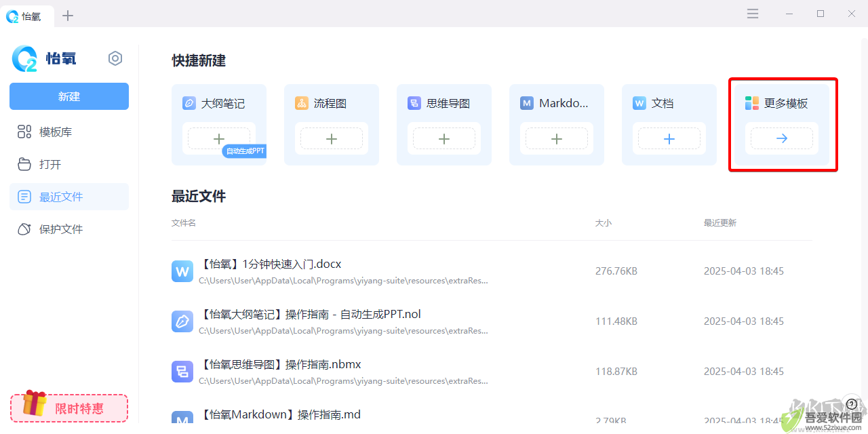
Task: Click the 276.76KB size cell
Action: pos(616,271)
